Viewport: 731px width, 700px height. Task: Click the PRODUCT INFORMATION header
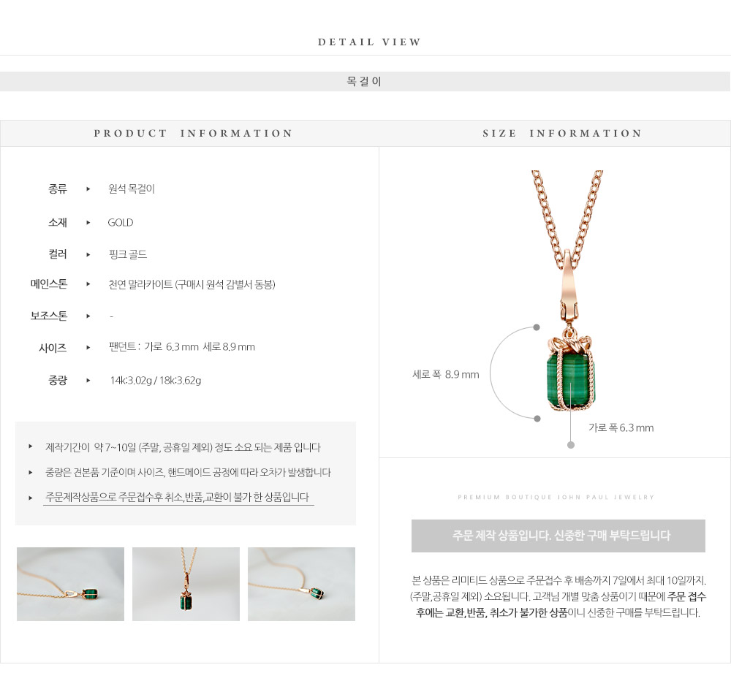click(193, 133)
